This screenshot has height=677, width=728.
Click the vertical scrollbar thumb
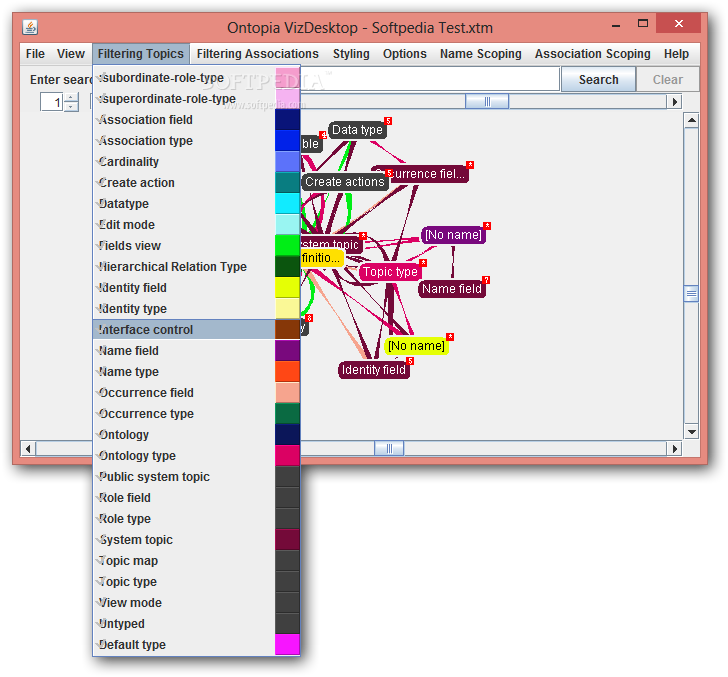691,293
